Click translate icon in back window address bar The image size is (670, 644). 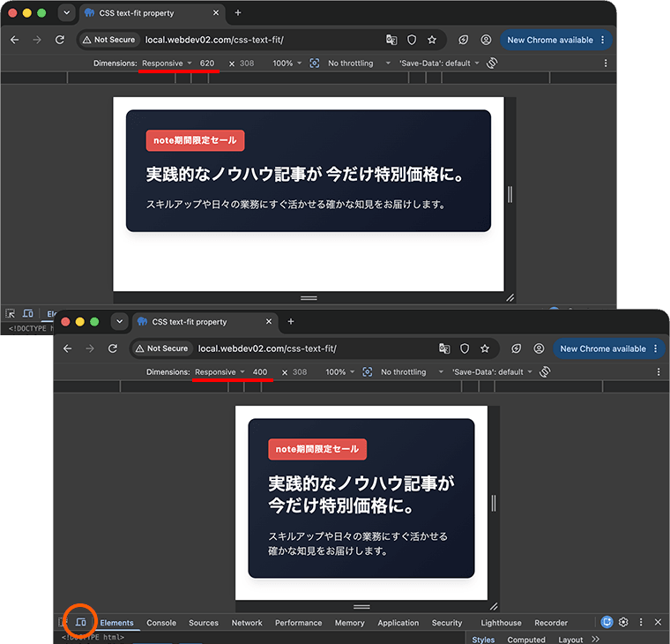(x=391, y=40)
